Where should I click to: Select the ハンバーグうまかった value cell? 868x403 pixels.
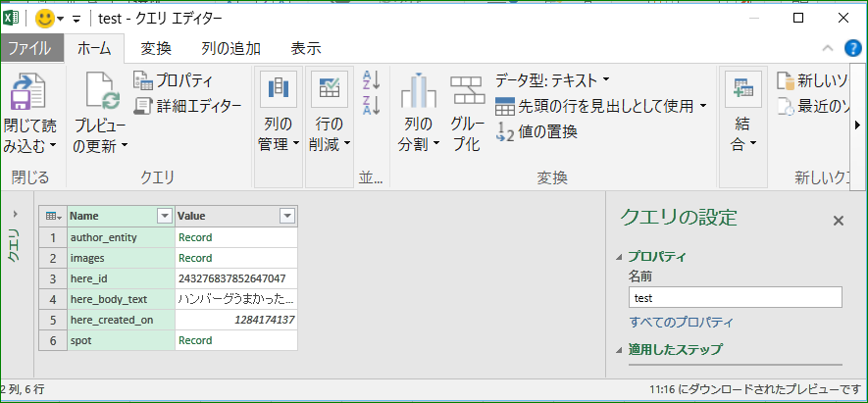tap(236, 299)
